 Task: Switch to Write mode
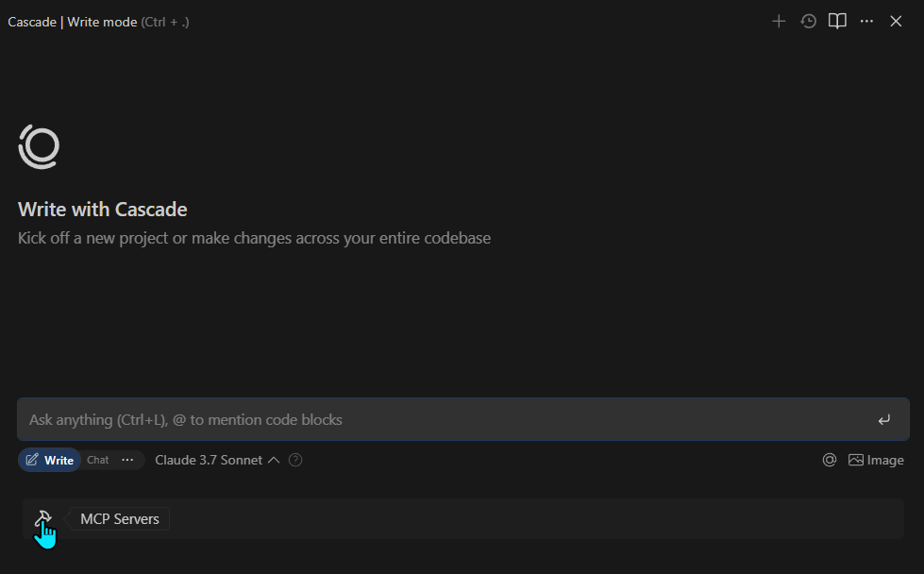coord(49,461)
